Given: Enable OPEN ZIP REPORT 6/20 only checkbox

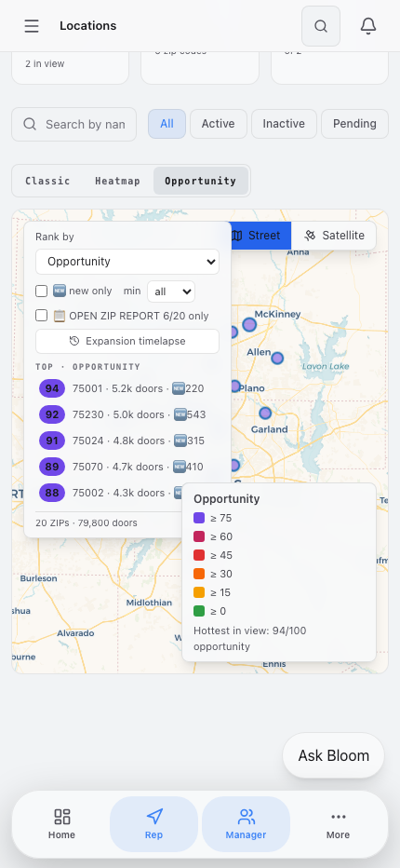Looking at the screenshot, I should pyautogui.click(x=42, y=316).
